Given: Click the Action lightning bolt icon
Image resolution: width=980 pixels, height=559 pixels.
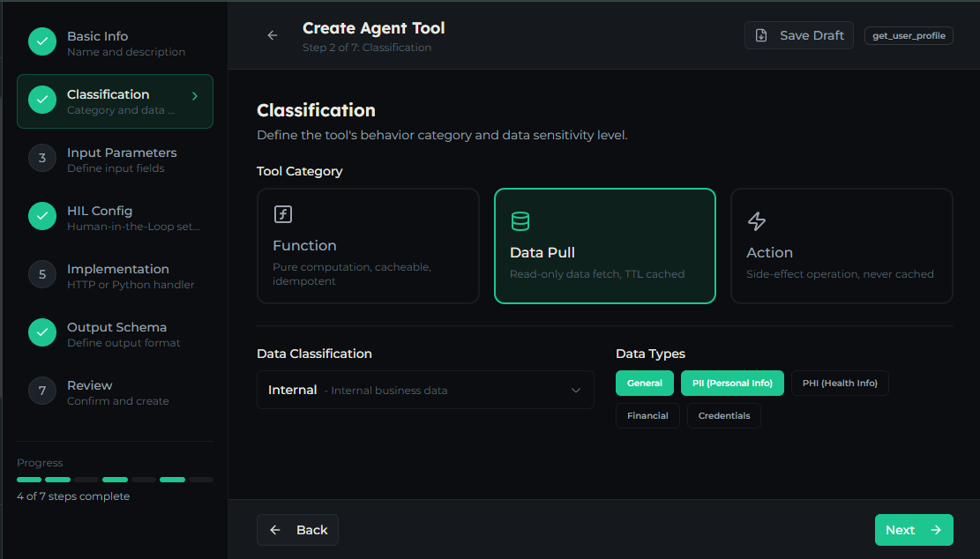Looking at the screenshot, I should [757, 221].
